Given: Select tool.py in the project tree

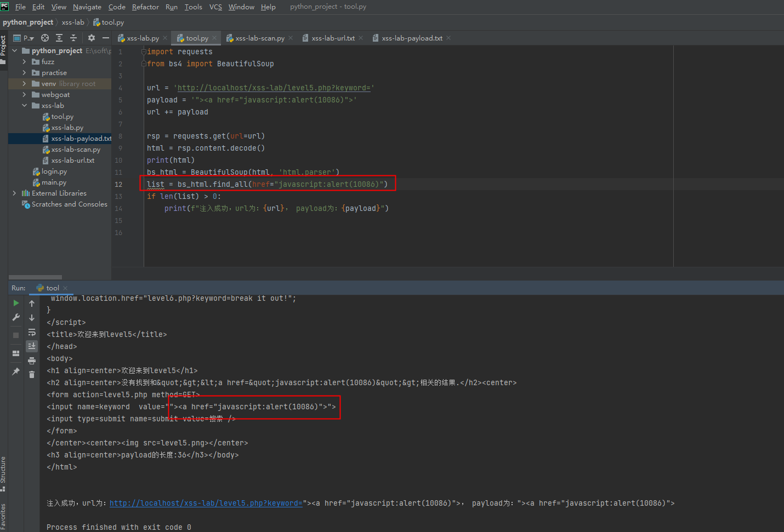Looking at the screenshot, I should 58,117.
